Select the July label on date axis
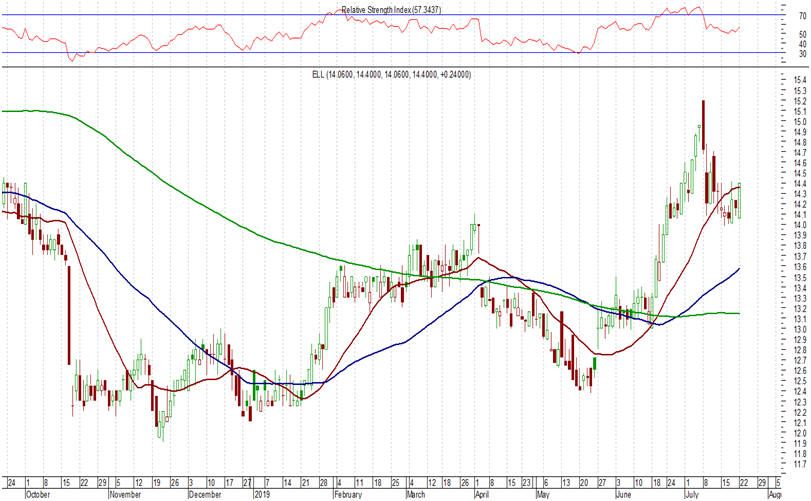 (691, 493)
